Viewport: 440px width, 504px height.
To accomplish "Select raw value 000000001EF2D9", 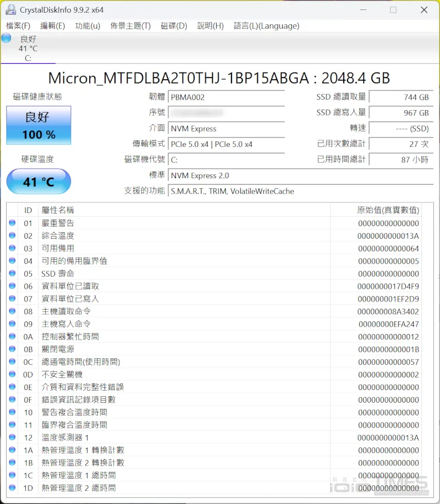I will pos(388,299).
